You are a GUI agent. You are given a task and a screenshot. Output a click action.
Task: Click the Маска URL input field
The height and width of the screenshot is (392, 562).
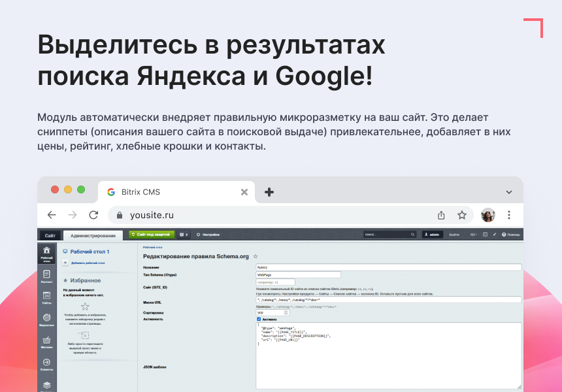389,300
